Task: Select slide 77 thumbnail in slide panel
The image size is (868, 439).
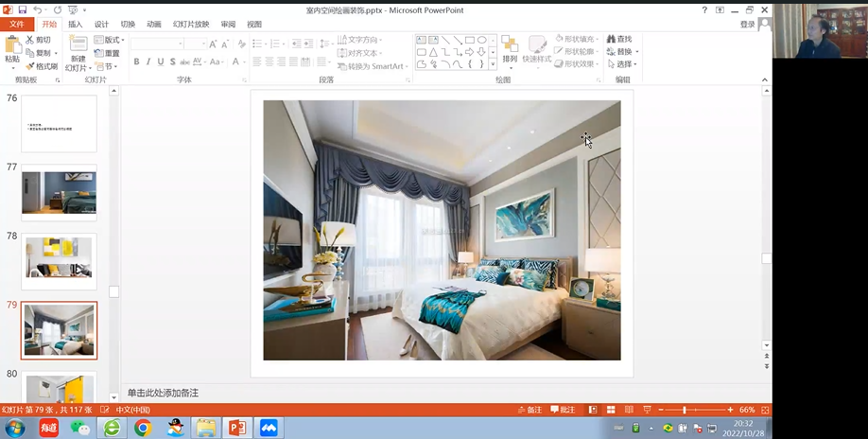Action: pos(59,193)
